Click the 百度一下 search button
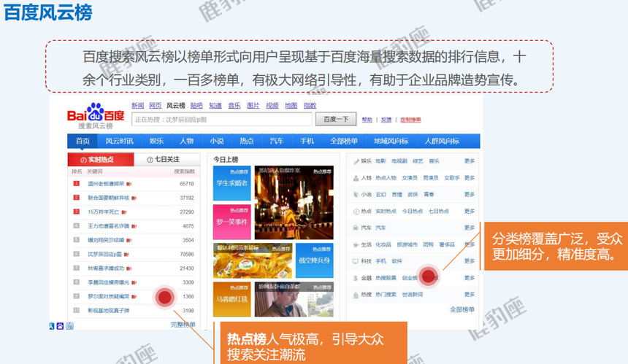The width and height of the screenshot is (628, 364). coord(336,119)
